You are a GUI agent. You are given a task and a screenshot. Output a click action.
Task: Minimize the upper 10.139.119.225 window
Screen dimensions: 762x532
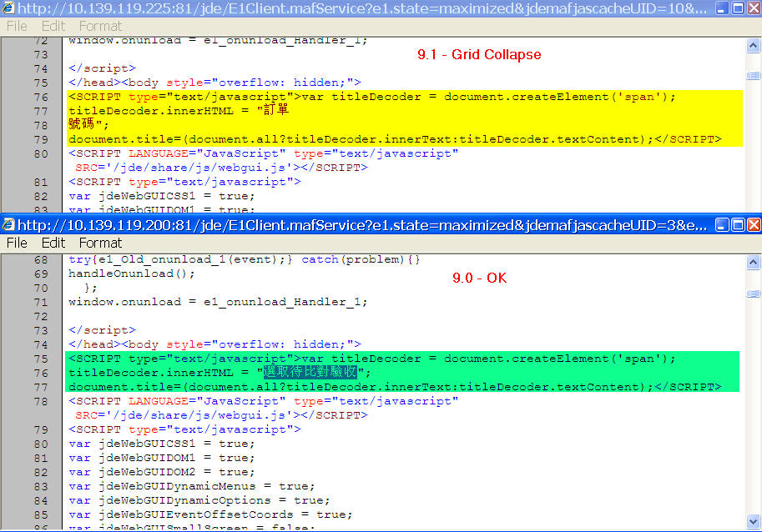pos(722,8)
